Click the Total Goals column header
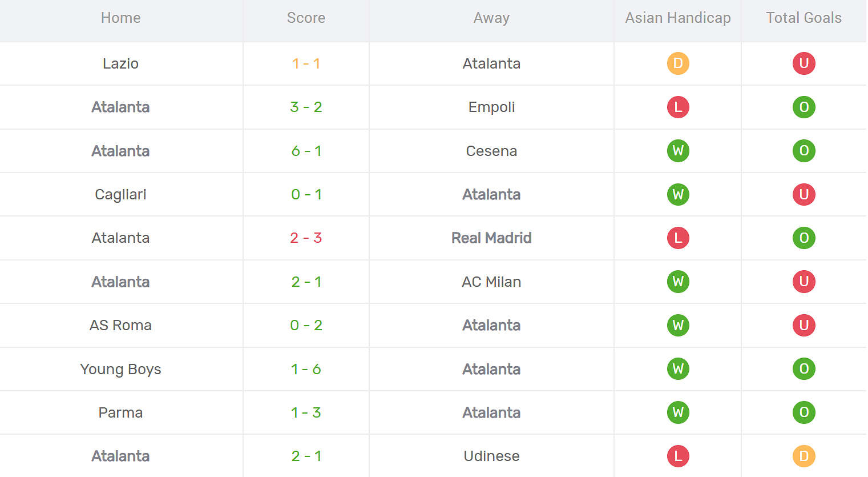The height and width of the screenshot is (477, 868). pos(804,18)
